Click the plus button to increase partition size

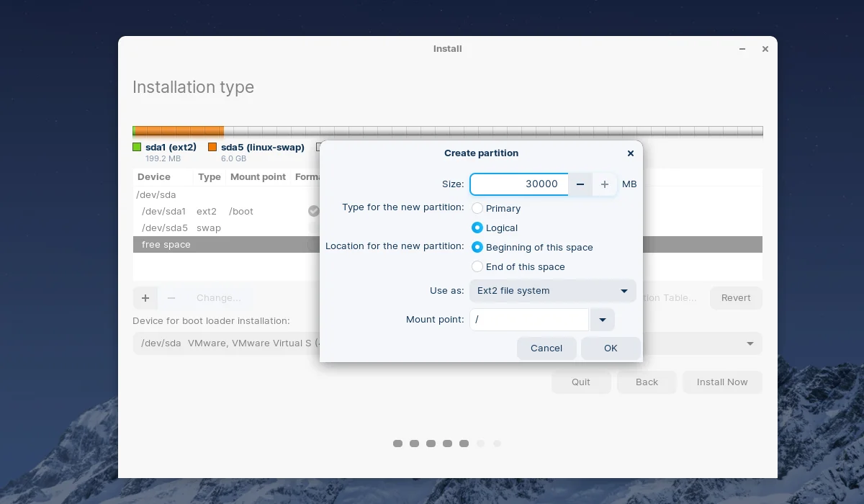(605, 184)
